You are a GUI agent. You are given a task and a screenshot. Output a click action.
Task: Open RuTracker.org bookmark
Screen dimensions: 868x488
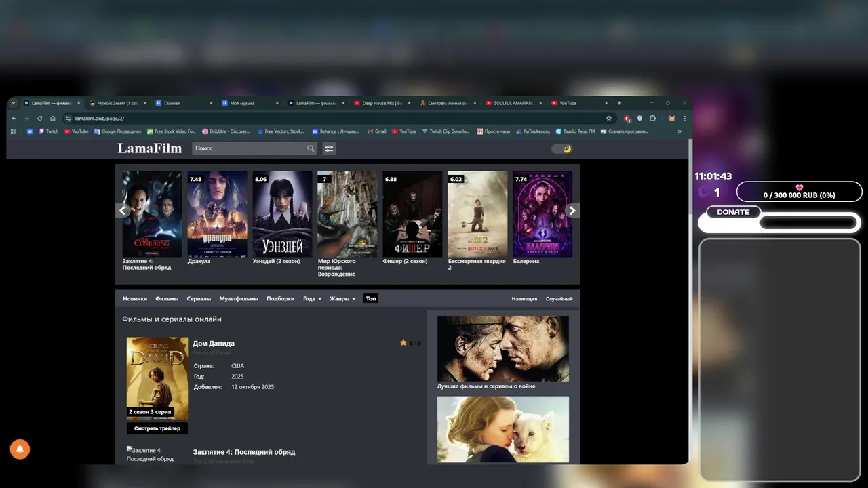pyautogui.click(x=532, y=131)
